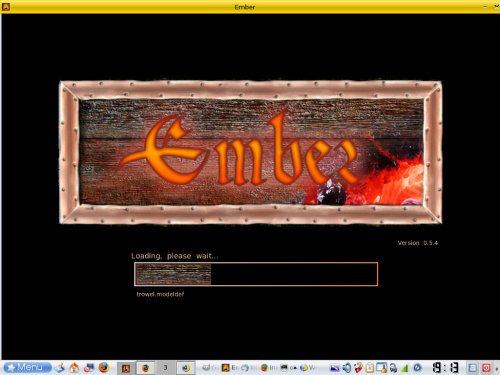
Task: Open the blue Menu start button
Action: [x=28, y=367]
